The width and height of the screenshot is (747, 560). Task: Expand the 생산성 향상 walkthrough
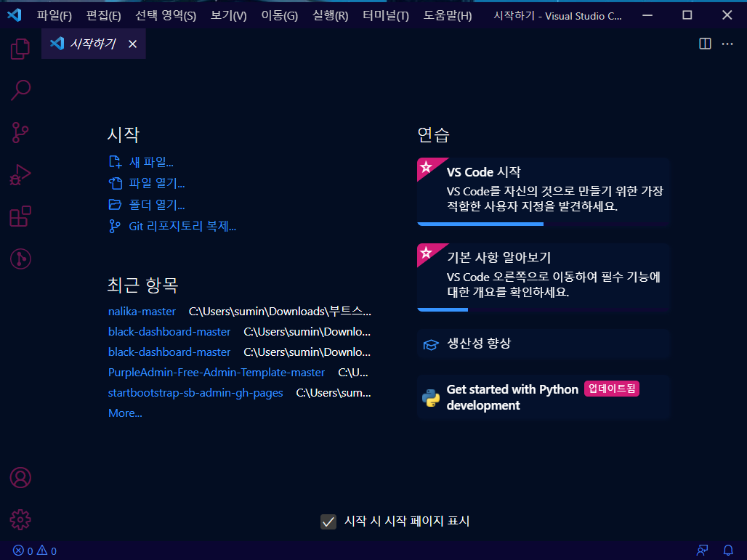[x=544, y=344]
